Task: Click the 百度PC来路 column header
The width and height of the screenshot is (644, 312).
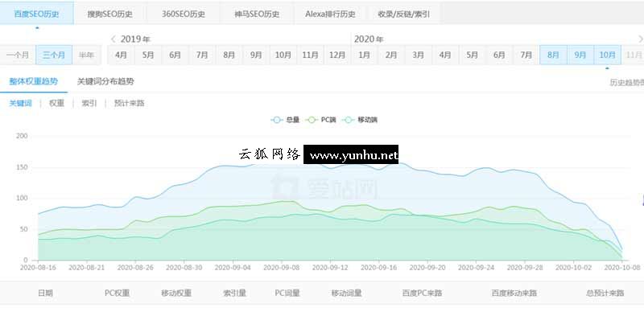Action: point(422,294)
